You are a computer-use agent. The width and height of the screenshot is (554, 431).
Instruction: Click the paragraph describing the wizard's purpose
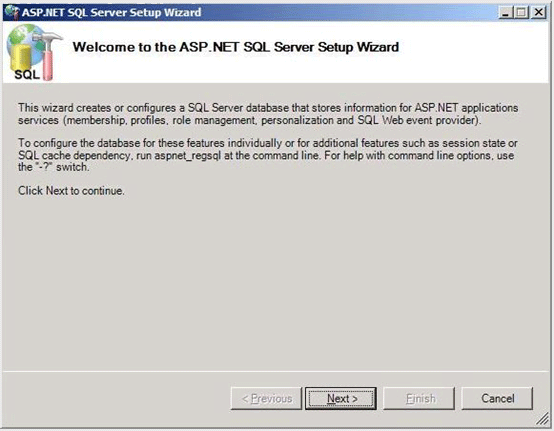pos(268,114)
